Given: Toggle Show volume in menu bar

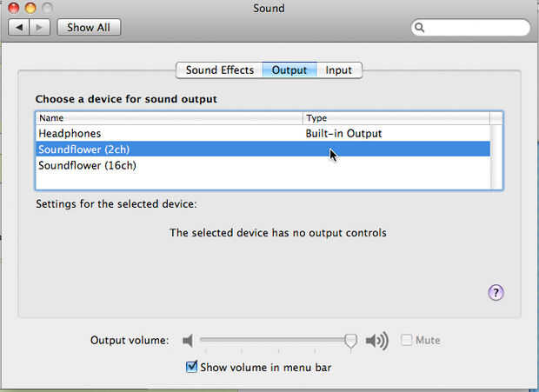Looking at the screenshot, I should click(192, 367).
